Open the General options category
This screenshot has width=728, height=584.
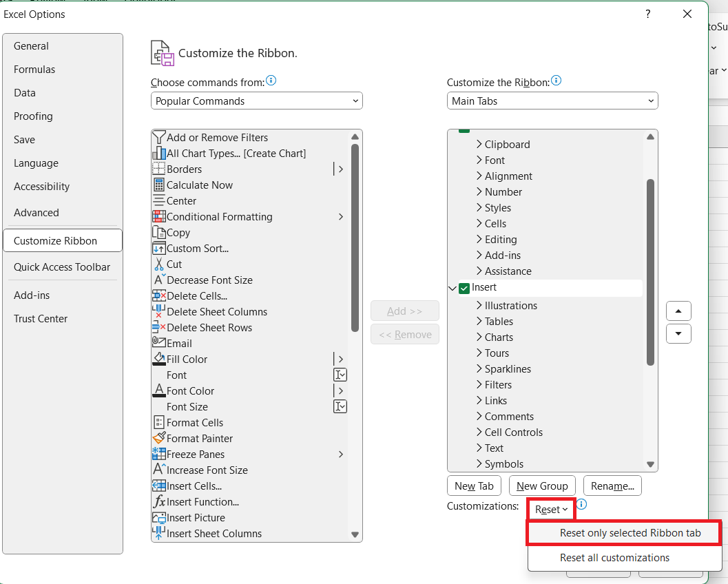click(62, 46)
